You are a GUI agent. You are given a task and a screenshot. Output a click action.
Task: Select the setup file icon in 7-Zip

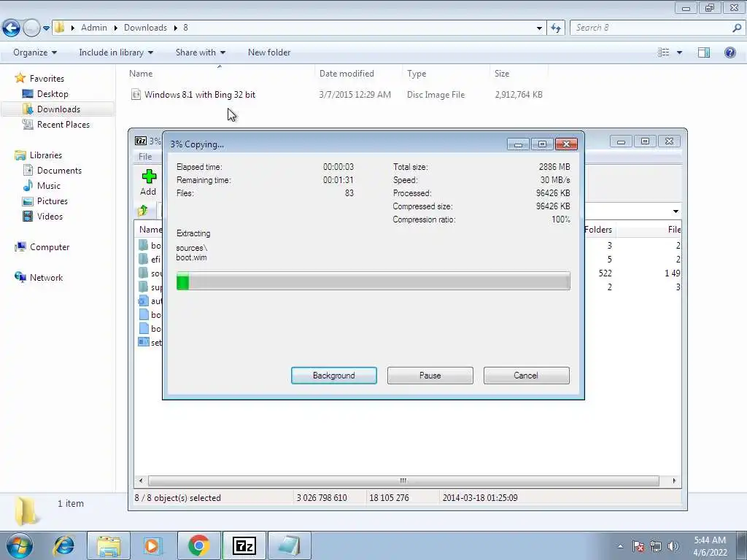click(144, 342)
